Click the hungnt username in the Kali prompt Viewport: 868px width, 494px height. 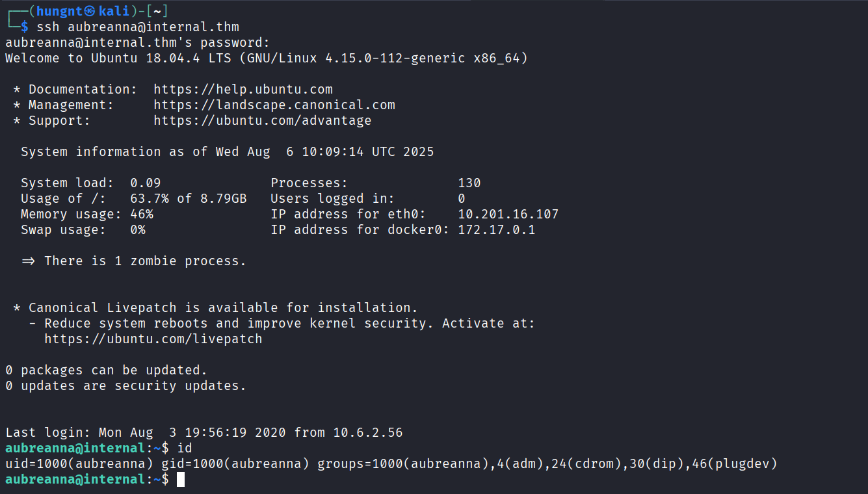coord(60,11)
